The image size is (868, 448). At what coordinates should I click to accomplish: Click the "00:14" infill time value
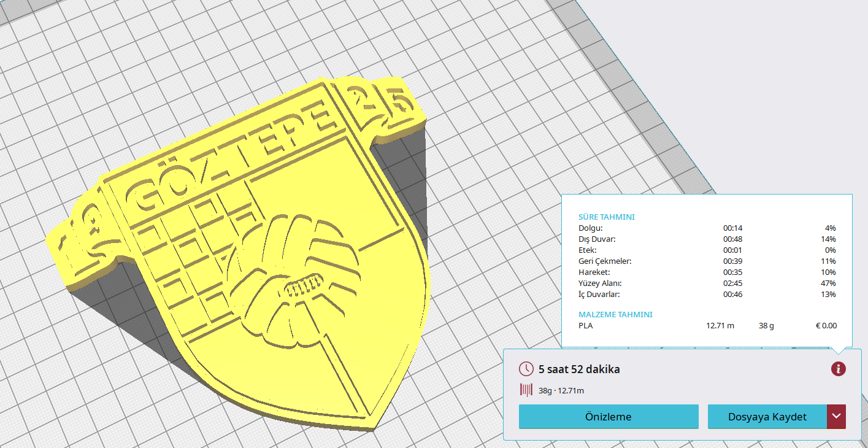coord(733,228)
